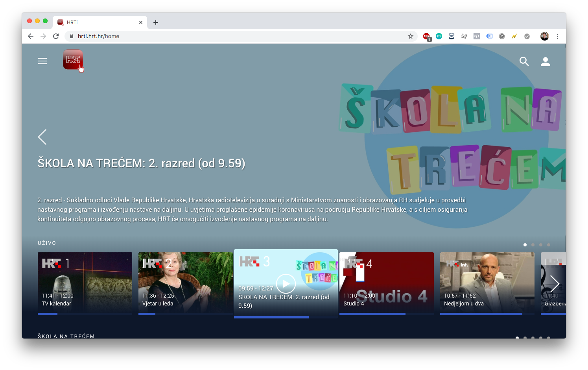Reload the page using refresh icon
The height and width of the screenshot is (370, 588).
(x=56, y=36)
